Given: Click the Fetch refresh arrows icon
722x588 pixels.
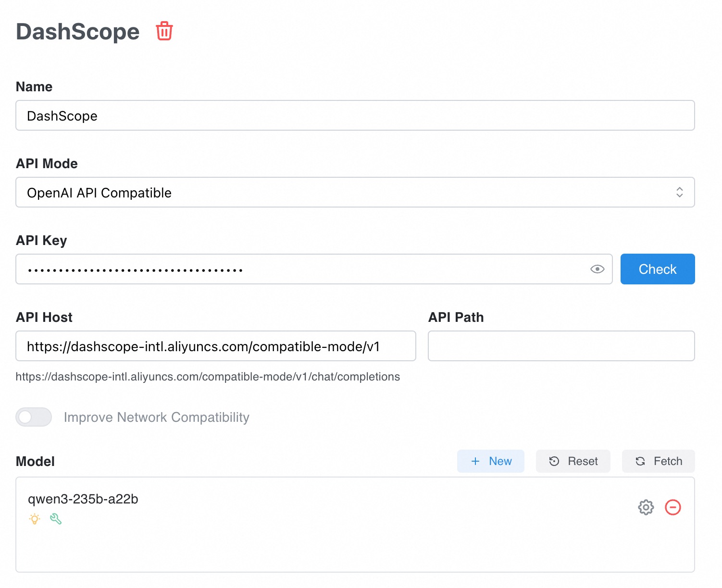Looking at the screenshot, I should (640, 461).
